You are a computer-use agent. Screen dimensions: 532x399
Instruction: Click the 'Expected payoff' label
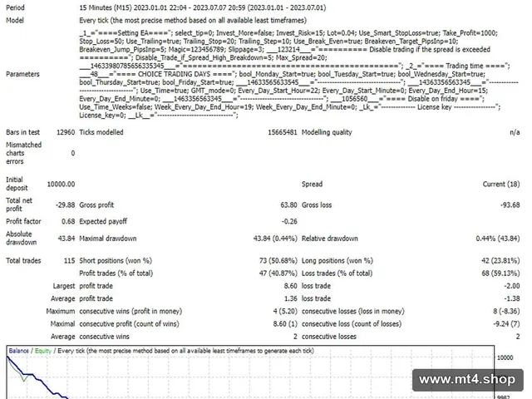click(103, 222)
